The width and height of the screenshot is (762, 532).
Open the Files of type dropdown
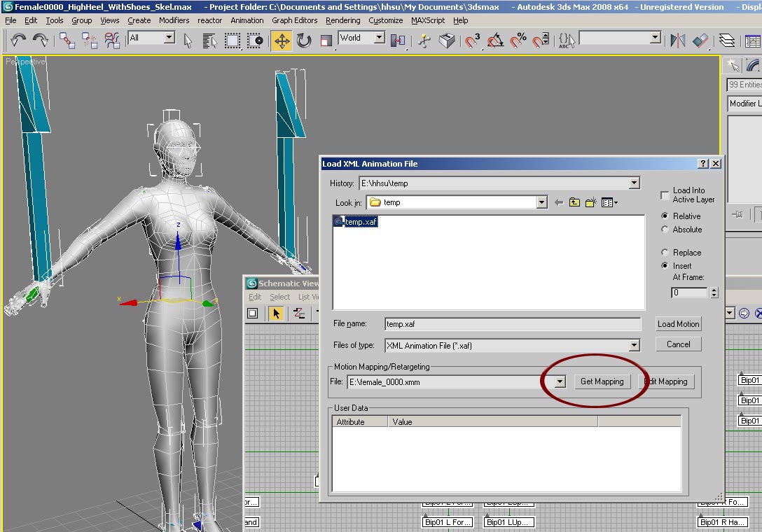(x=635, y=345)
